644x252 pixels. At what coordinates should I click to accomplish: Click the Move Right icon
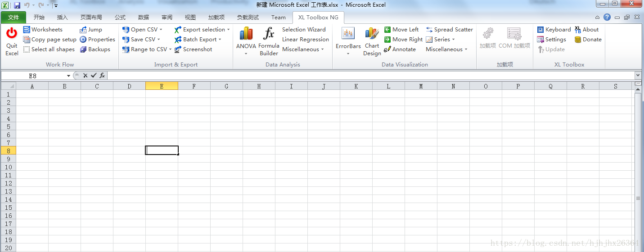387,39
